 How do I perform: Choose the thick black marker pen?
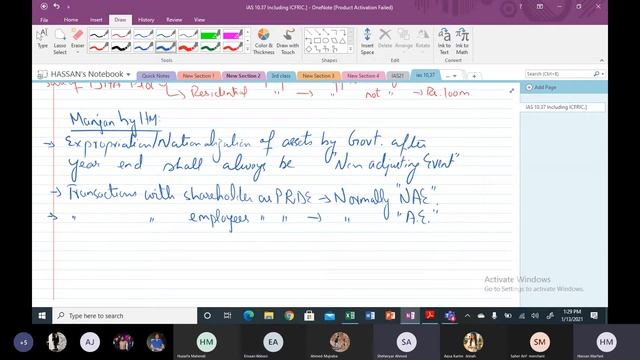click(121, 47)
